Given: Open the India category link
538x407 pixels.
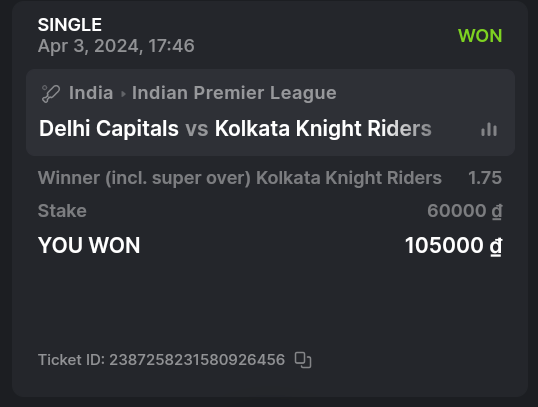Looking at the screenshot, I should click(91, 93).
